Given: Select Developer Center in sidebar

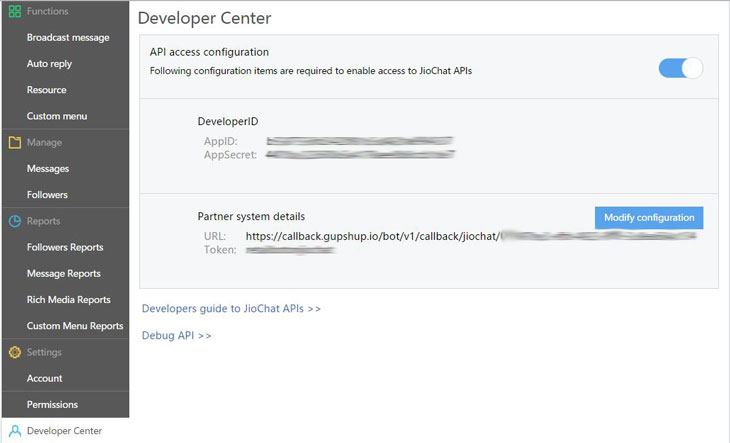Looking at the screenshot, I should pos(64,431).
